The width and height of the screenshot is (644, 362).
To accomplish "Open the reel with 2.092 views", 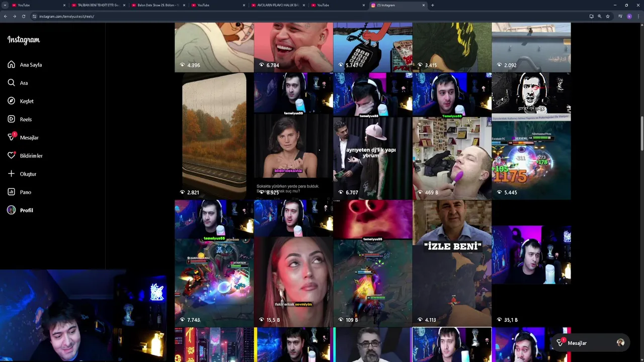I will click(x=531, y=47).
